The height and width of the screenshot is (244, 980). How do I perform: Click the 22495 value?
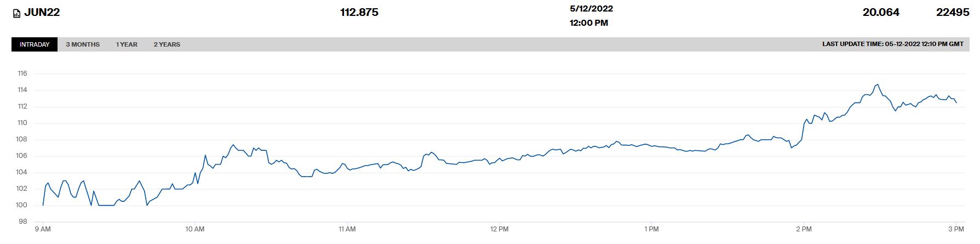(x=953, y=12)
